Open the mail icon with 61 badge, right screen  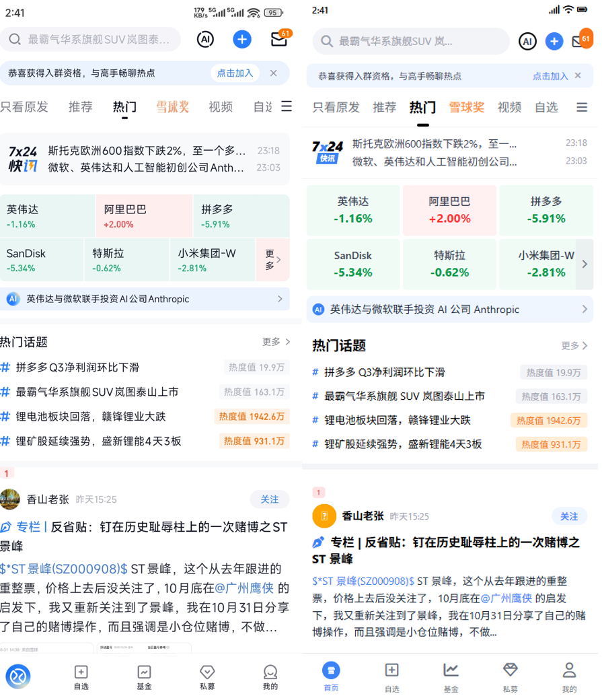[582, 40]
